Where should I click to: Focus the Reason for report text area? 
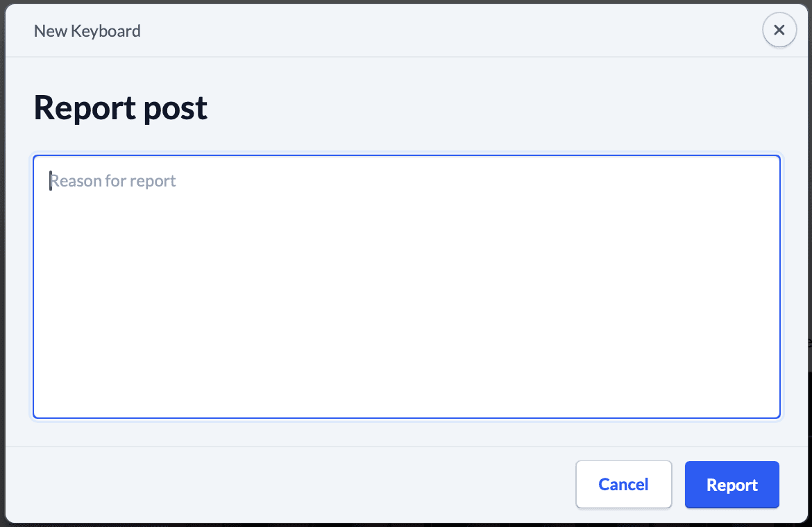[407, 286]
